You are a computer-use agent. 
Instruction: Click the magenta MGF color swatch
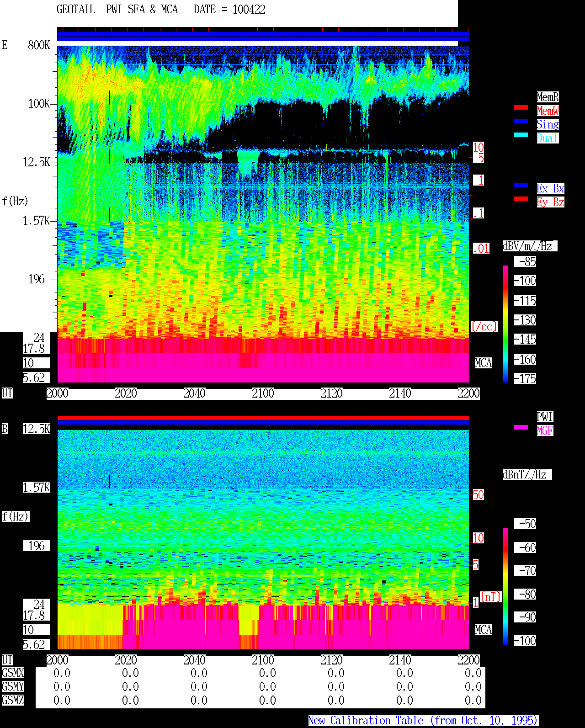pos(521,427)
